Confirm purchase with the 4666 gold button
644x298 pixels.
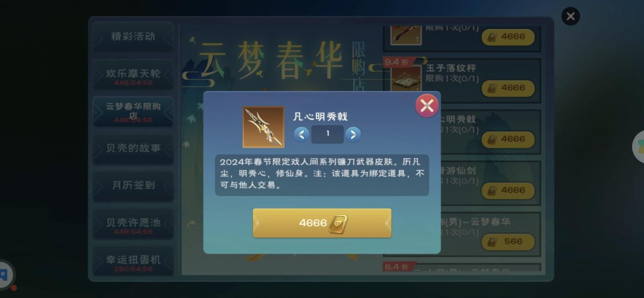322,223
